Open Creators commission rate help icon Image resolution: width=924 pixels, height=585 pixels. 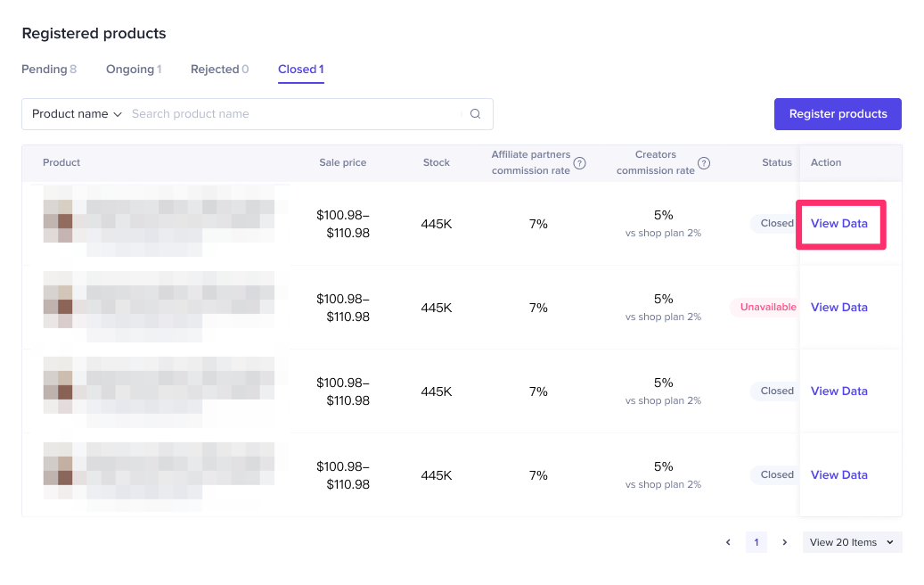[704, 163]
